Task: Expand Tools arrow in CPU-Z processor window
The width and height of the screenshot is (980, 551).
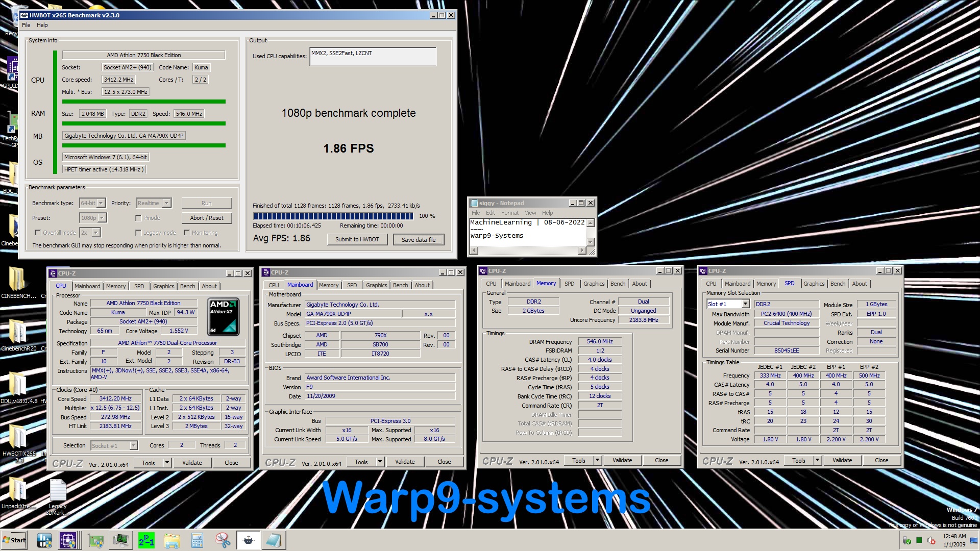Action: (167, 463)
